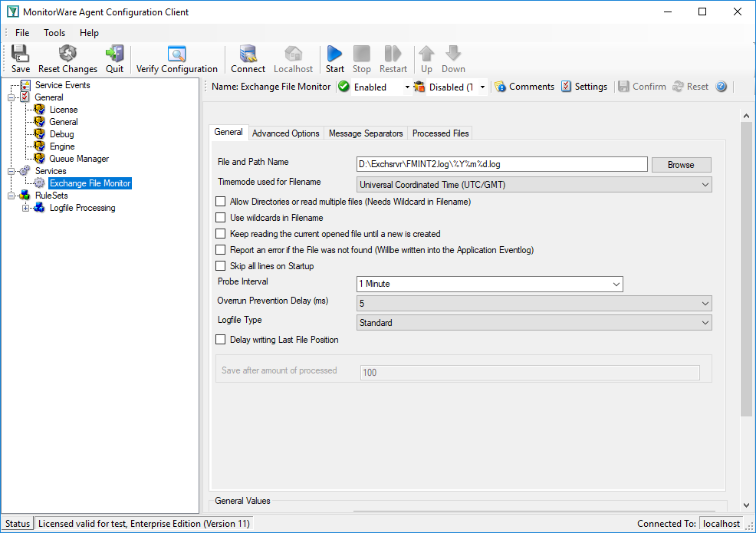The image size is (756, 533).
Task: Toggle Keep reading the current opened file
Action: pyautogui.click(x=220, y=234)
